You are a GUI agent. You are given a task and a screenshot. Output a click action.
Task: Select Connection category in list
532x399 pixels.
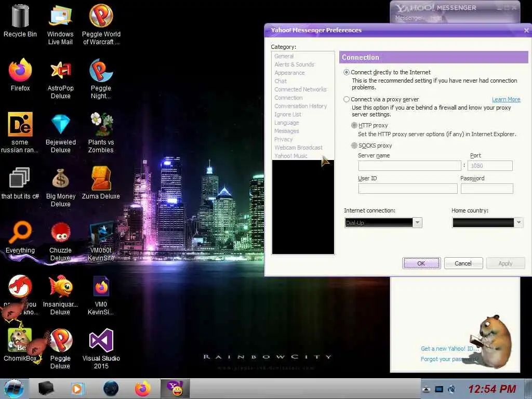click(288, 98)
